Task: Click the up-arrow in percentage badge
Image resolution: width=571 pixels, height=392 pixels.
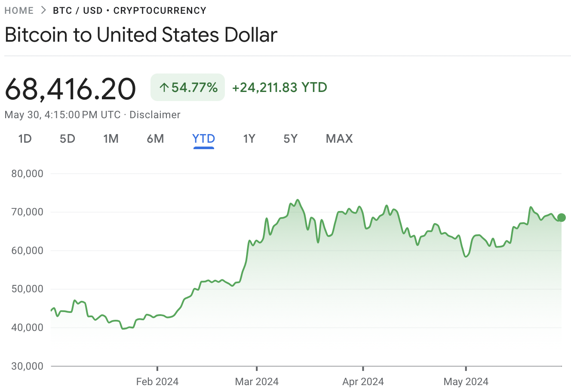Action: tap(164, 88)
